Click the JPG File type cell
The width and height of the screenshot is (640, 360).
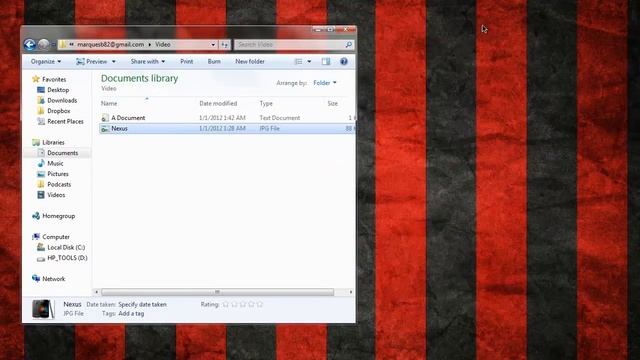pos(269,129)
